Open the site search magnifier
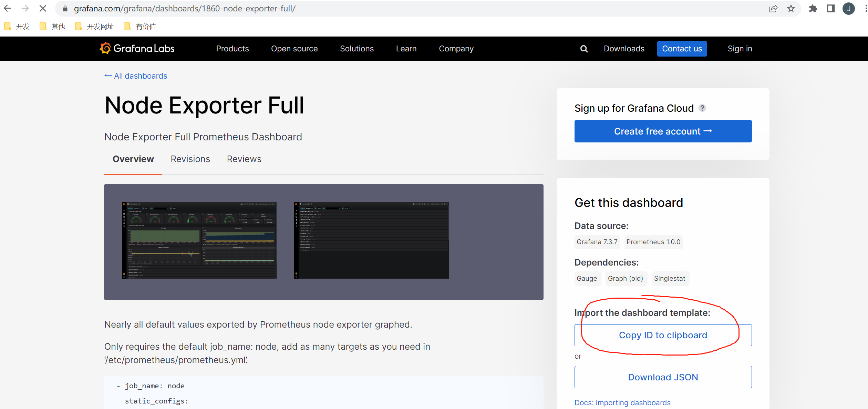Image resolution: width=868 pixels, height=409 pixels. (x=584, y=49)
